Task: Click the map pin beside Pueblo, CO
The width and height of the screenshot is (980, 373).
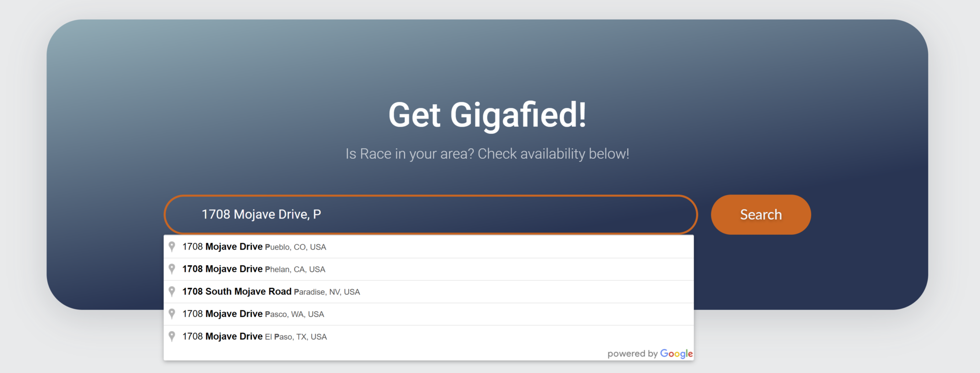Action: coord(172,247)
